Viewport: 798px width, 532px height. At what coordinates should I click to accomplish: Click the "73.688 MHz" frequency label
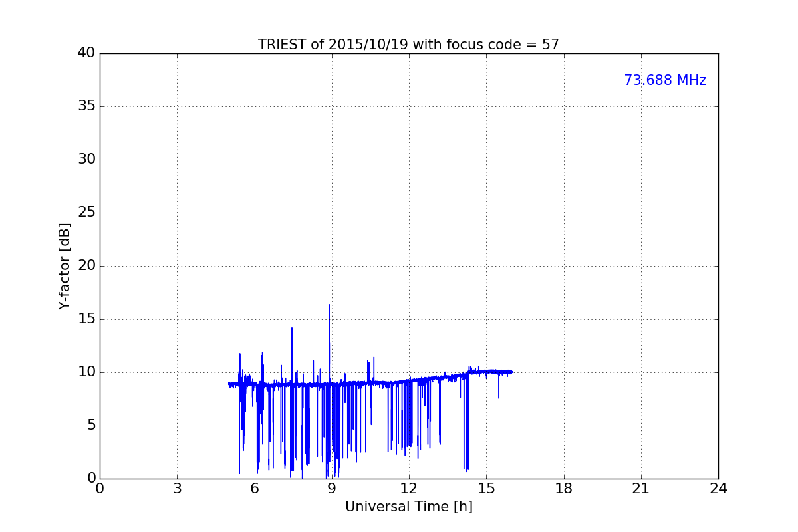[x=665, y=80]
